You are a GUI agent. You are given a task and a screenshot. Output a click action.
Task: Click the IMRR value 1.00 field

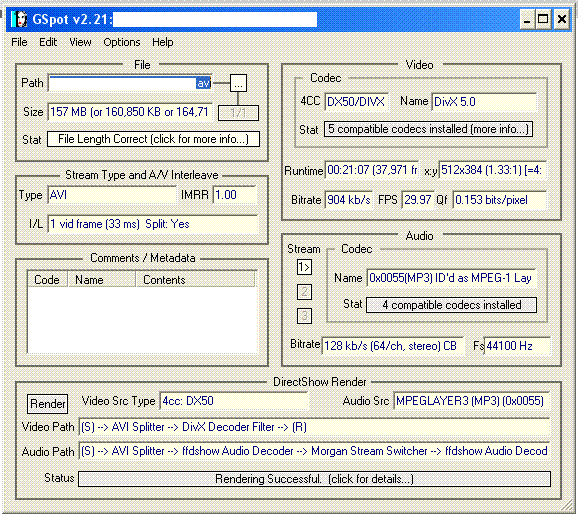(235, 195)
